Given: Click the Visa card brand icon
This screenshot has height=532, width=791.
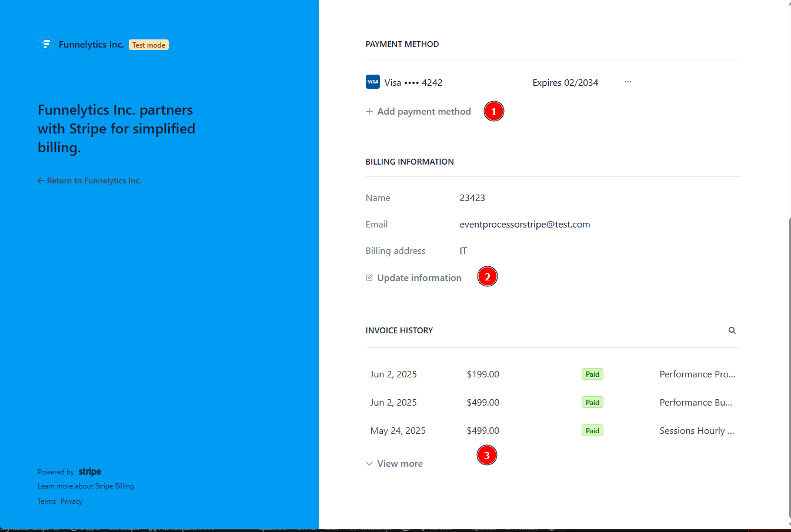Looking at the screenshot, I should (373, 82).
